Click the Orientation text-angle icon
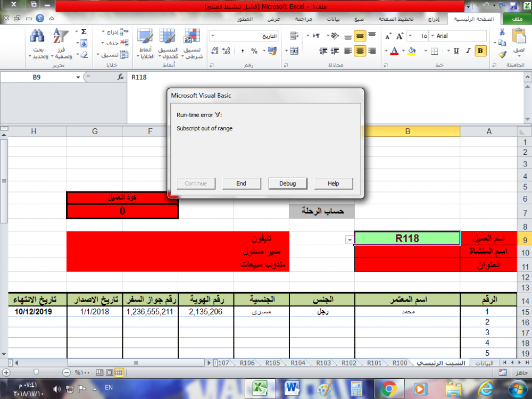This screenshot has width=532, height=399. click(335, 36)
